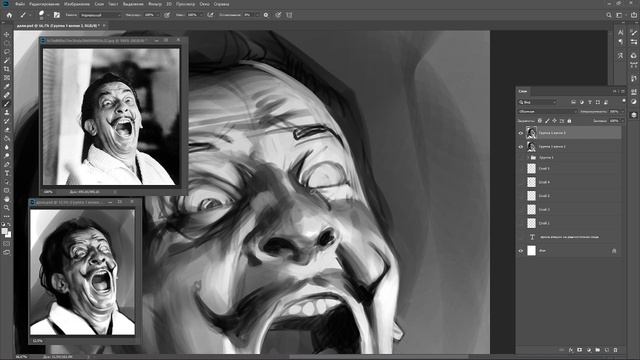Screen dimensions: 640x360
Task: Select the Eraser tool
Action: coord(7,129)
